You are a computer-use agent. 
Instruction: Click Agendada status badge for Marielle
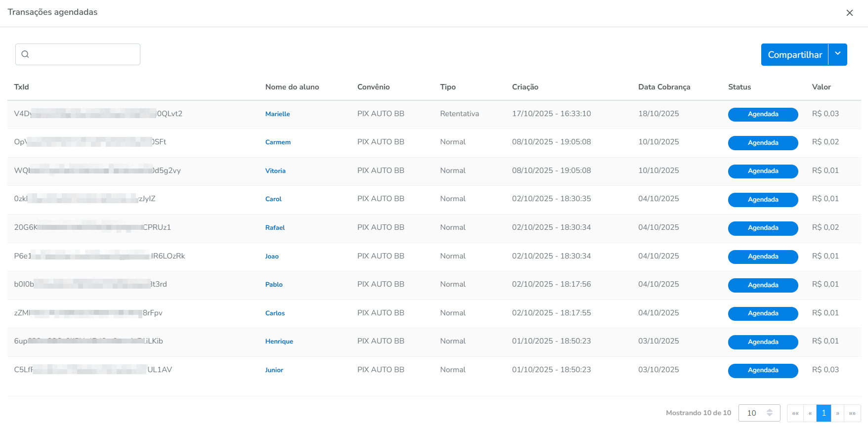pyautogui.click(x=763, y=114)
